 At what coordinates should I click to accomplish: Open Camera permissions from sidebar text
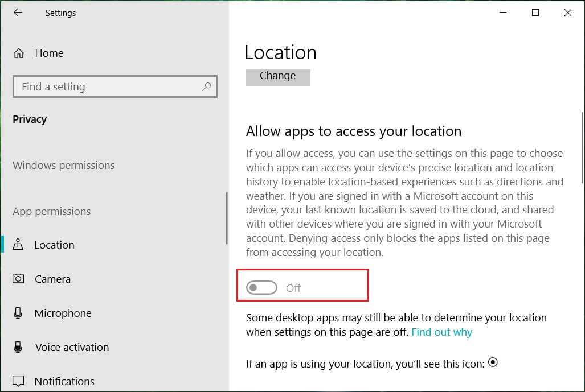click(52, 279)
